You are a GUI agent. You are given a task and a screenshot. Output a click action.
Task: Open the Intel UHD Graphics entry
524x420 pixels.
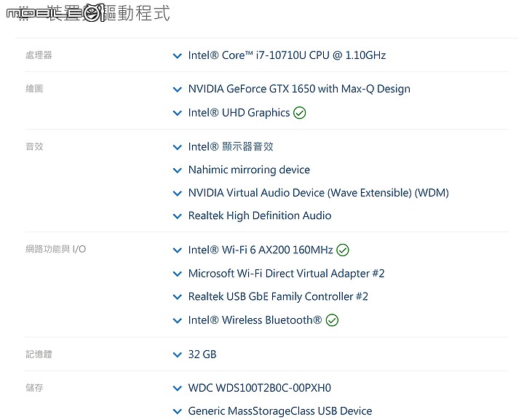(239, 113)
